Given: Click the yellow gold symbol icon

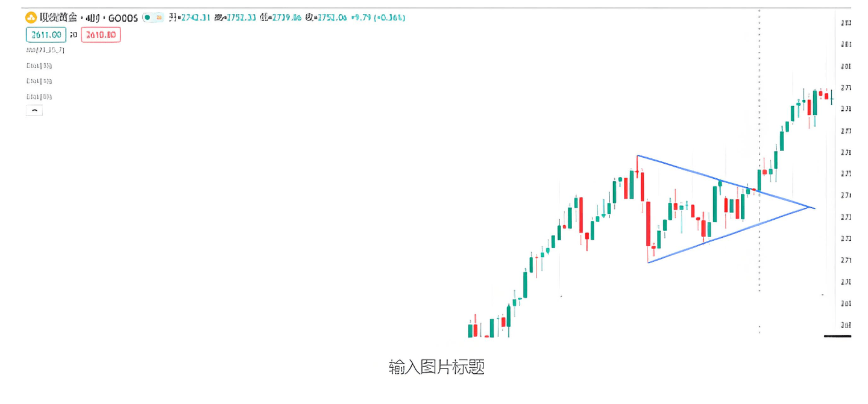Looking at the screenshot, I should coord(31,17).
